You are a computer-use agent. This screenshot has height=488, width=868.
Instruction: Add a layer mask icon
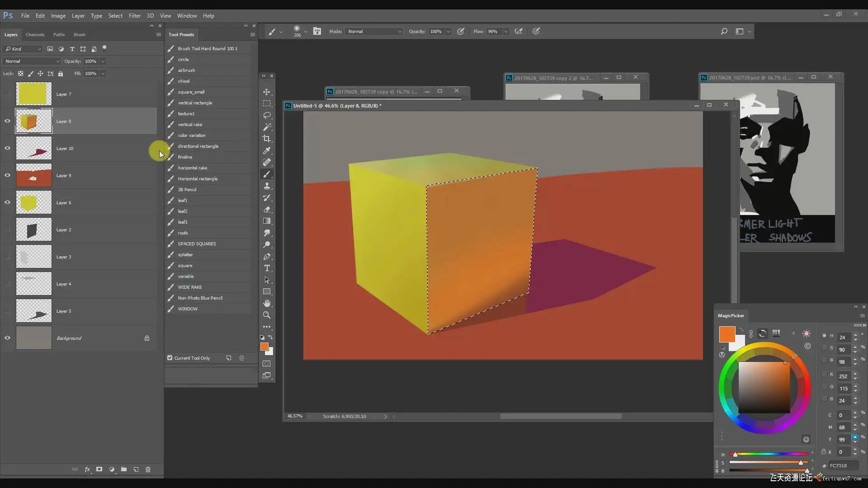pos(99,469)
